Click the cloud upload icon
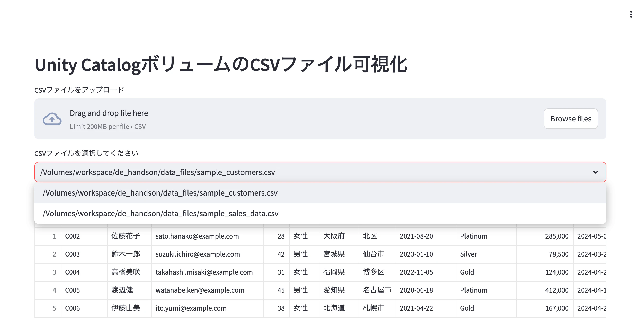 (x=52, y=119)
